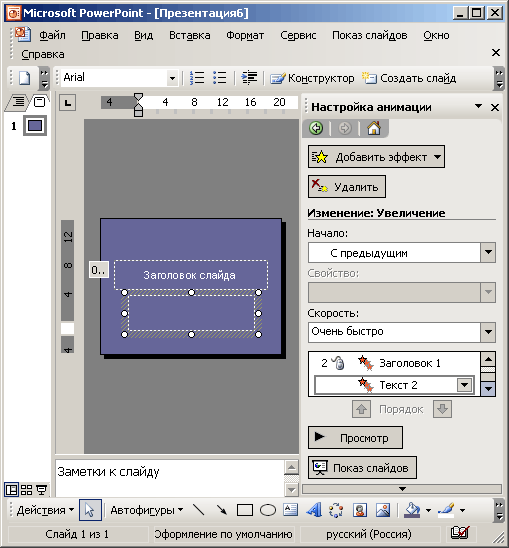The image size is (509, 548).
Task: Open the Действия drawing menu
Action: (x=45, y=510)
